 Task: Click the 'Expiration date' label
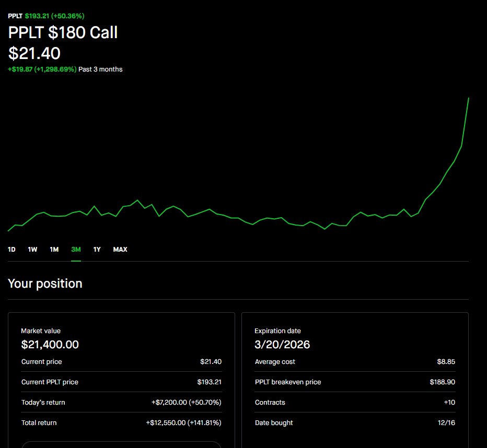[x=277, y=331]
